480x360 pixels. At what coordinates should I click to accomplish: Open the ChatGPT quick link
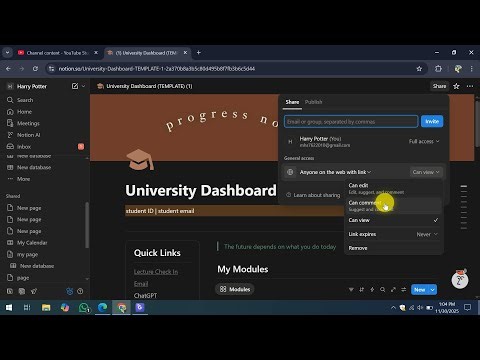tap(145, 296)
